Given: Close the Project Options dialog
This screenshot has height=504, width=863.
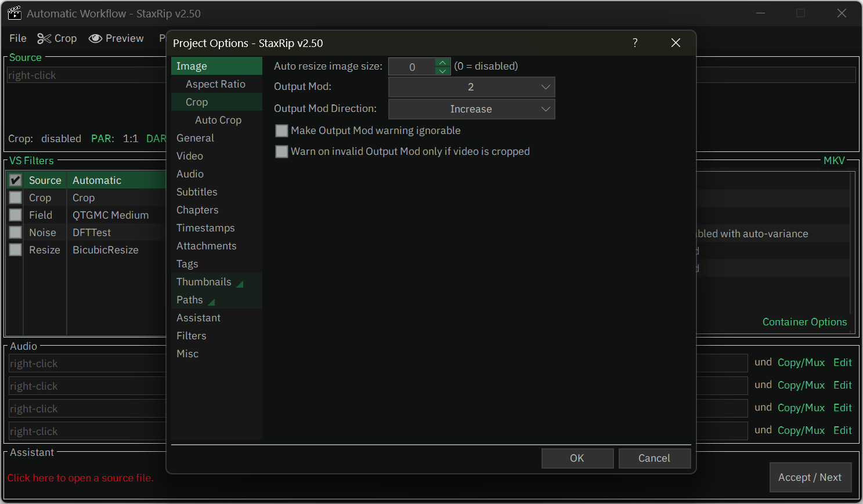Looking at the screenshot, I should (676, 43).
